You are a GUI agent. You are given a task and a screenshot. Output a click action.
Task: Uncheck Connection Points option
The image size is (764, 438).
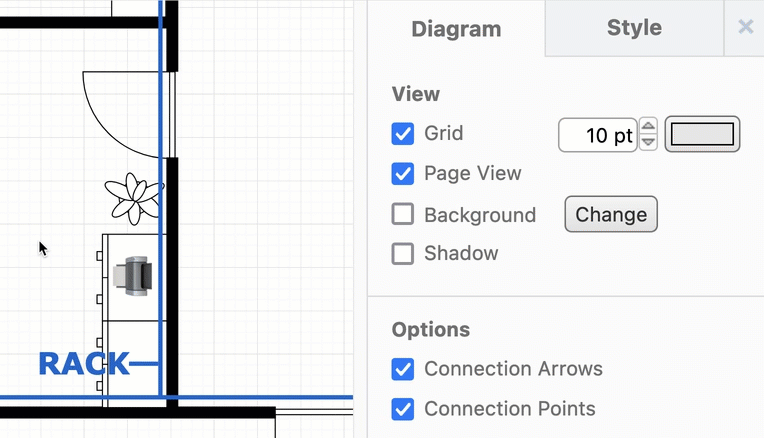403,409
